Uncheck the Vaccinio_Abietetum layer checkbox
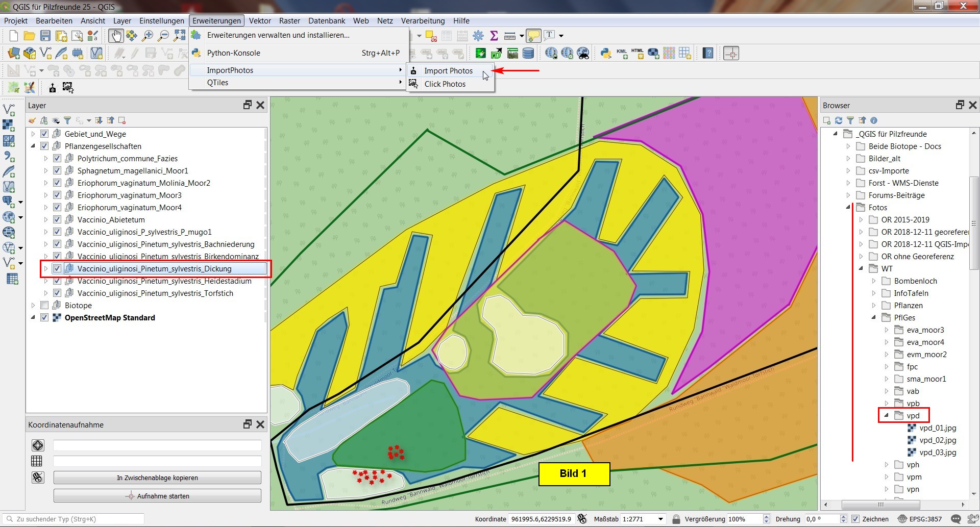The width and height of the screenshot is (980, 527). click(x=57, y=220)
